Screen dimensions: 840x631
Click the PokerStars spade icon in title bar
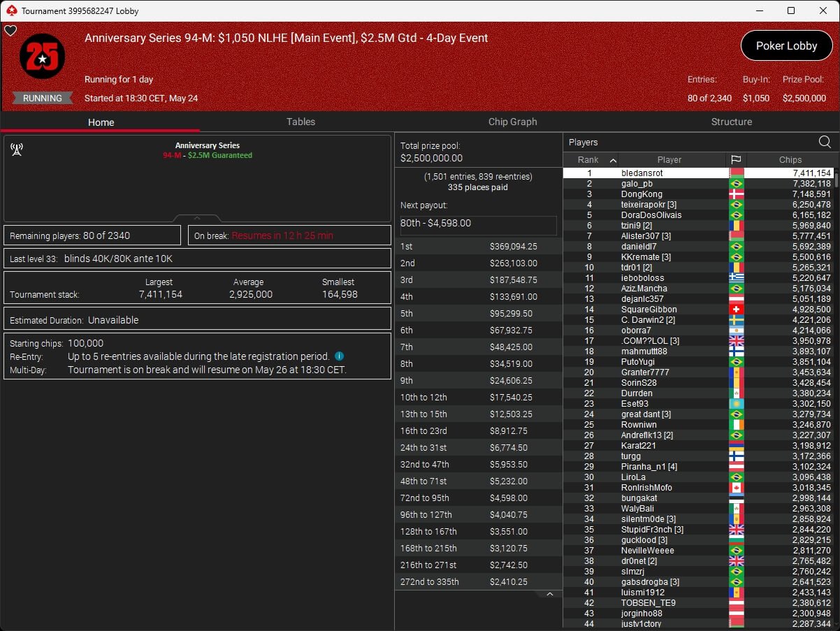[x=10, y=10]
